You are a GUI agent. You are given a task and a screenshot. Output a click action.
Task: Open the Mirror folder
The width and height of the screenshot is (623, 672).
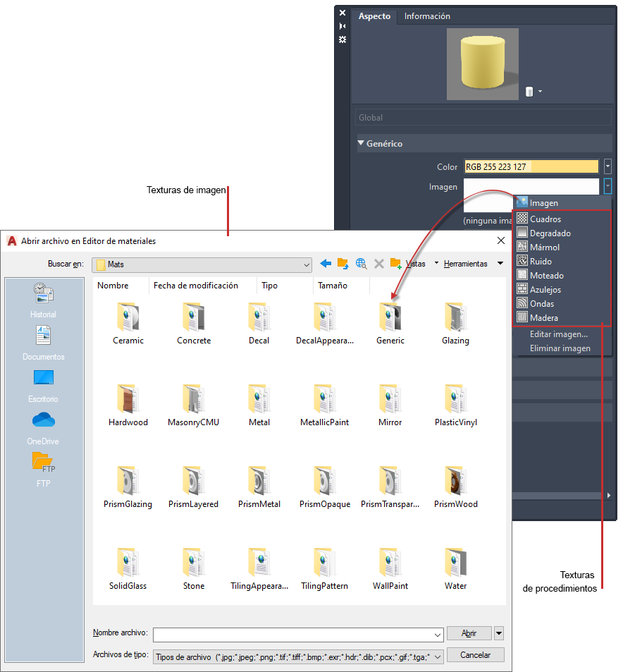(390, 405)
